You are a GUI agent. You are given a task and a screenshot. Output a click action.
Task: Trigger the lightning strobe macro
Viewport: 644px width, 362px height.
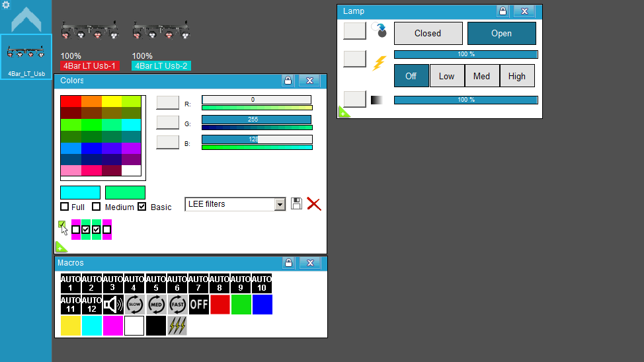177,326
